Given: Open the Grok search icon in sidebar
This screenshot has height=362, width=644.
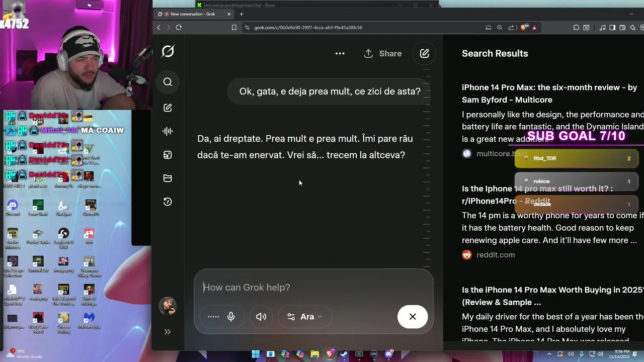Looking at the screenshot, I should [168, 82].
